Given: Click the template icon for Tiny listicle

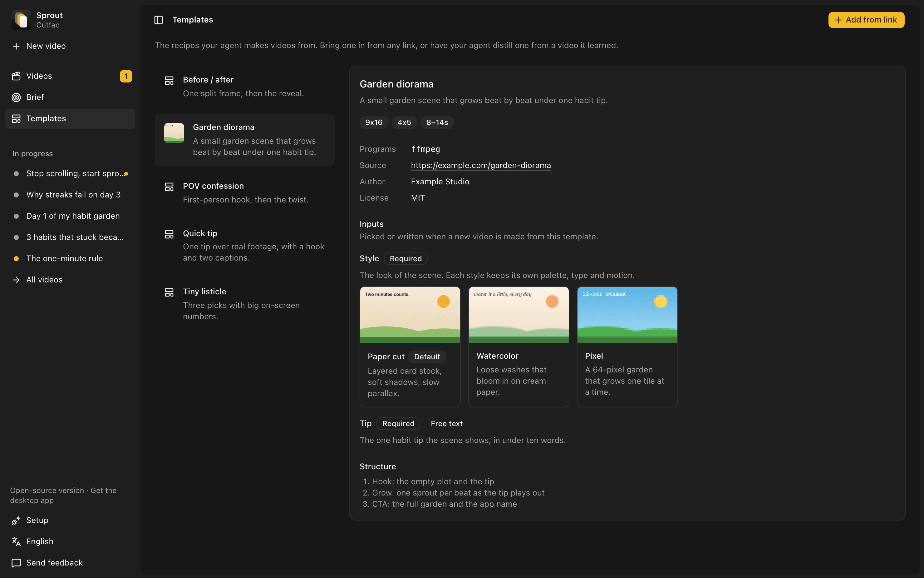Looking at the screenshot, I should [x=169, y=292].
